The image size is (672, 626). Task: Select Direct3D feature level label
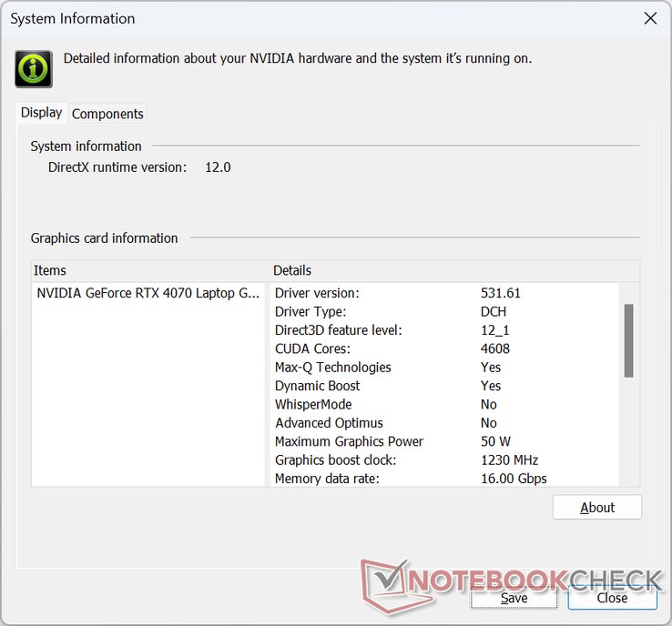point(339,330)
